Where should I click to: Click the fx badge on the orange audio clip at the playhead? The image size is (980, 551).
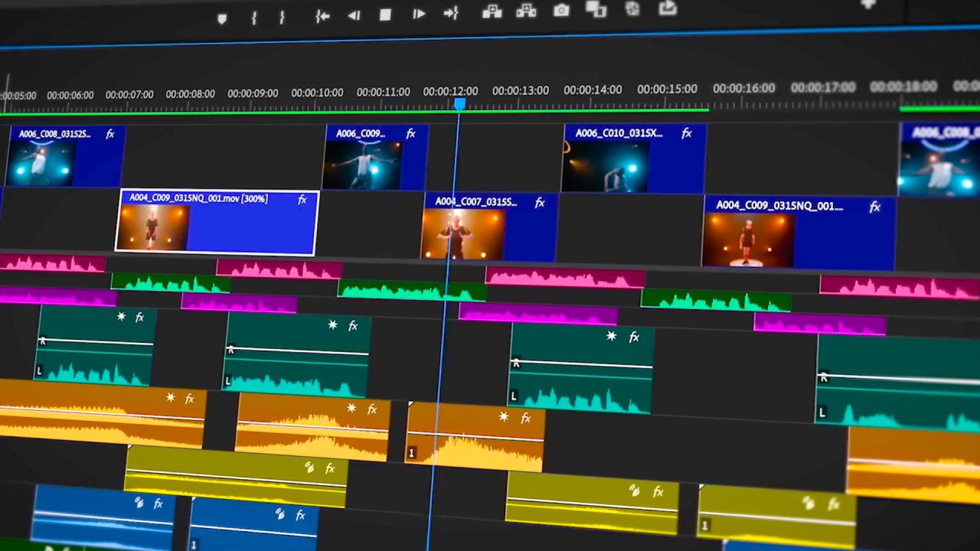[x=526, y=418]
